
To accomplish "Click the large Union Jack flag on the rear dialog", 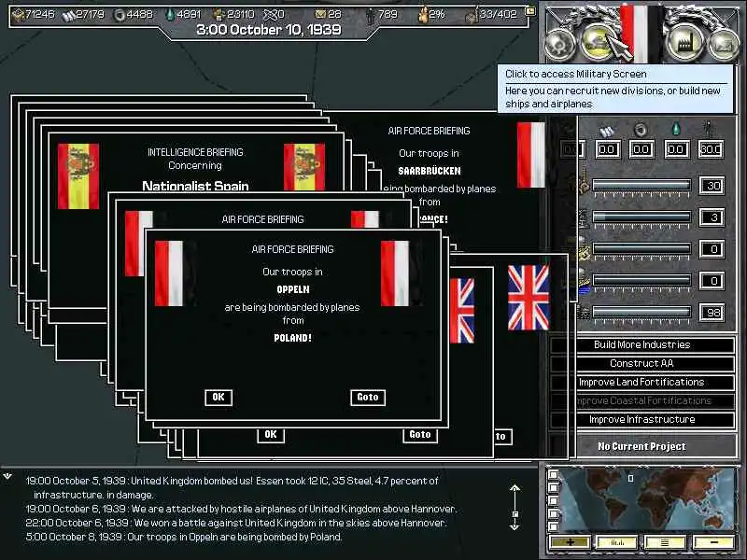I will (529, 298).
